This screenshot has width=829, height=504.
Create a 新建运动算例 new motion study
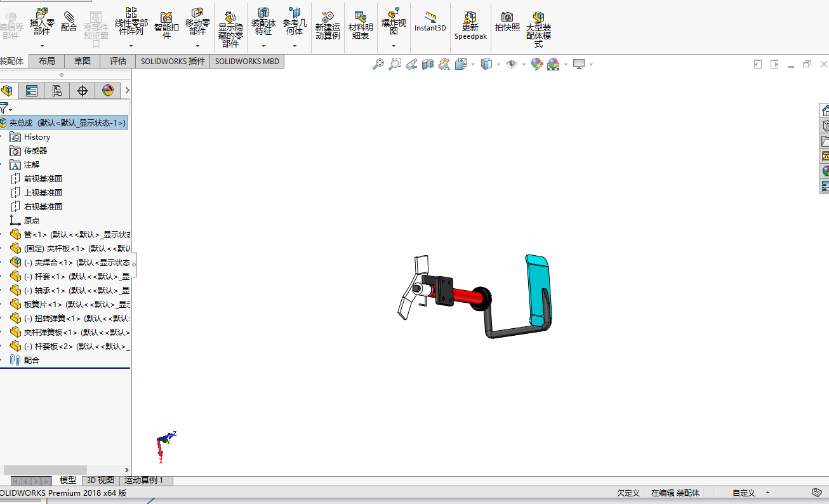[328, 25]
